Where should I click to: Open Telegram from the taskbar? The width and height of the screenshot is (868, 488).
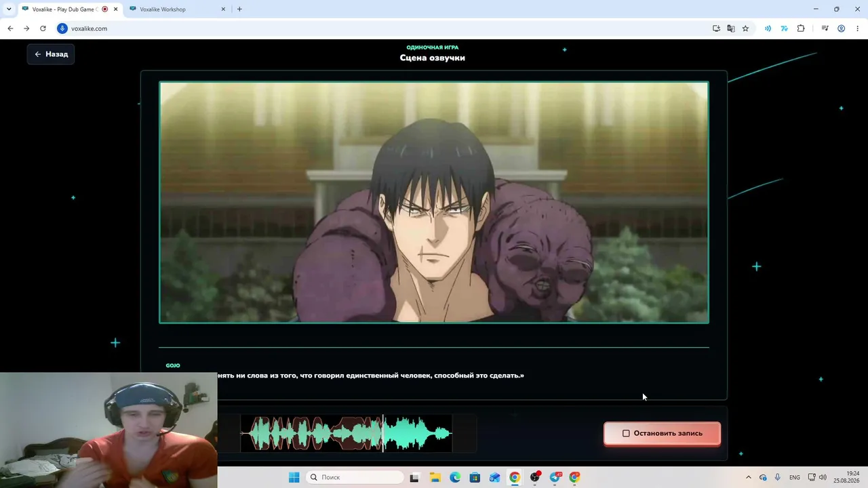tap(555, 477)
